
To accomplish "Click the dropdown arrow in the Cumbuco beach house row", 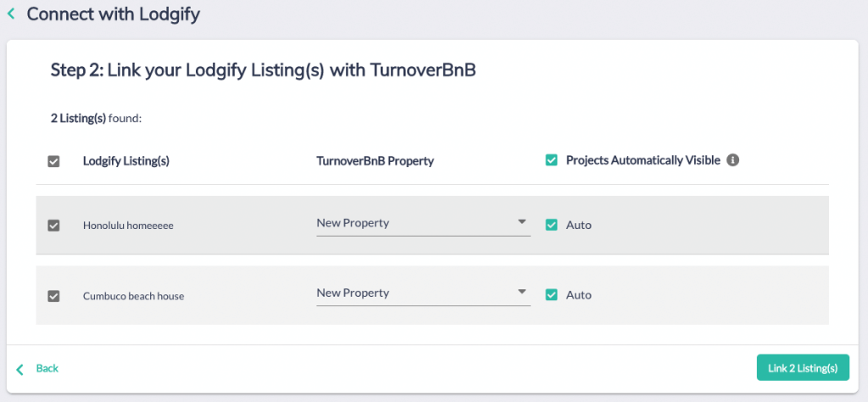I will point(521,292).
